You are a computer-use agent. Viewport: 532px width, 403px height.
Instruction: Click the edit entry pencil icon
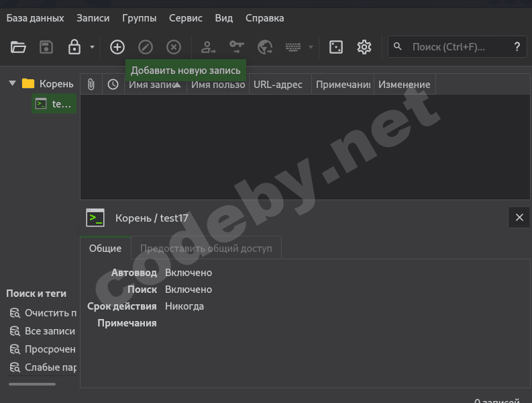[145, 47]
